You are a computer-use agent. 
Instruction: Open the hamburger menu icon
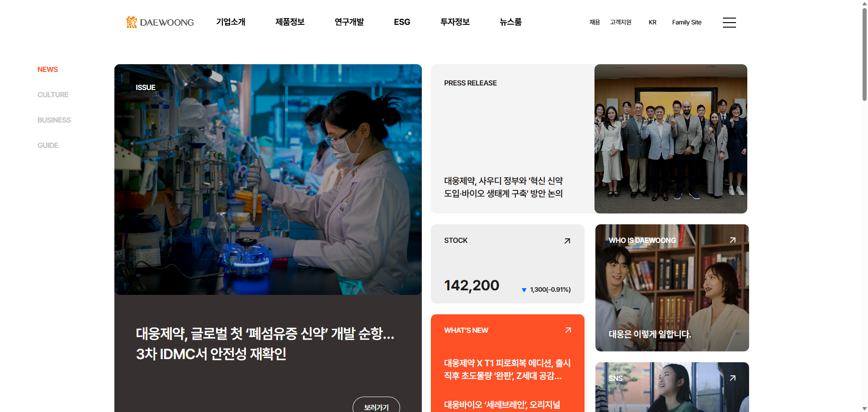(x=729, y=23)
